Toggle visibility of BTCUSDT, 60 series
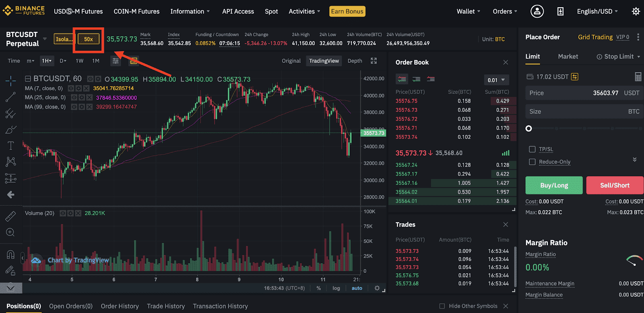Screen dimensions: 644x313 (91, 79)
